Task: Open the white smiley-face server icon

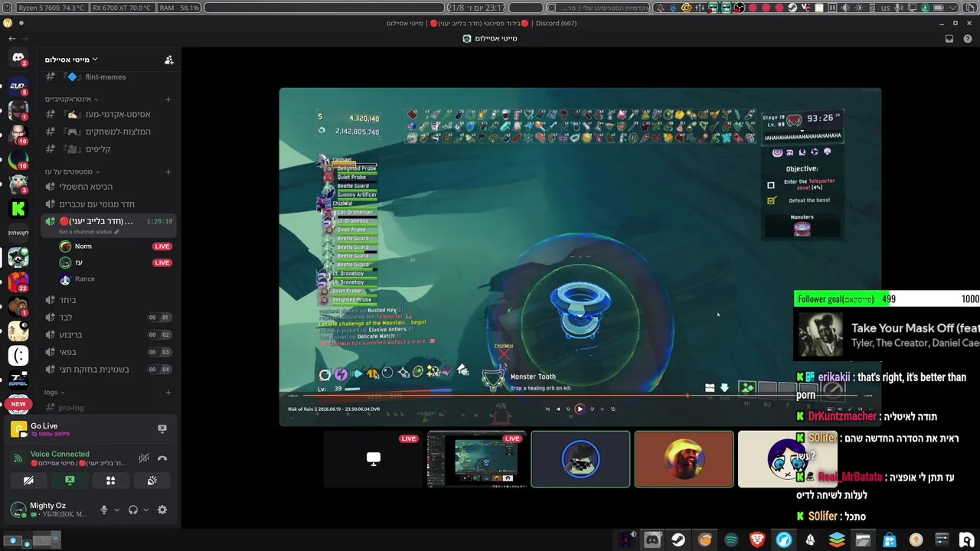Action: [x=18, y=355]
